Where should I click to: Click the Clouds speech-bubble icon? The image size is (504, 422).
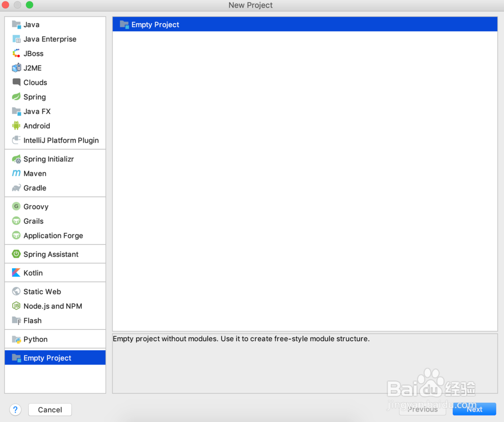(x=17, y=82)
